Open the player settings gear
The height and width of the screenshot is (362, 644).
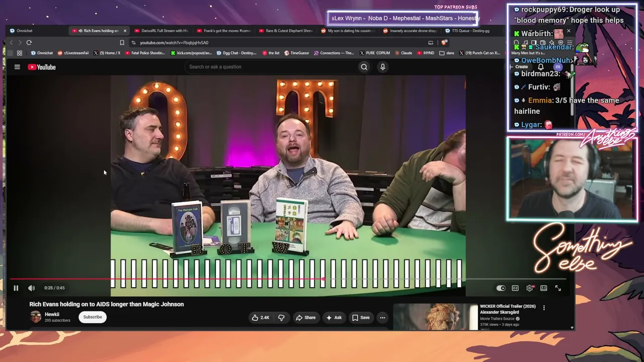(x=529, y=288)
